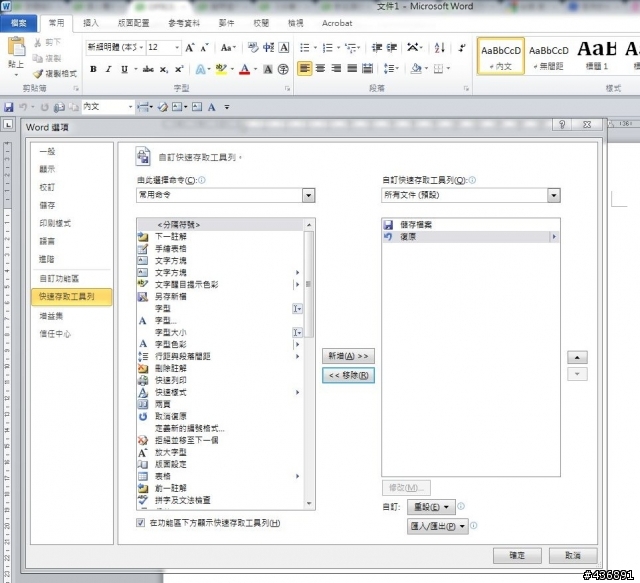The width and height of the screenshot is (640, 583).
Task: Click Format Painter 複製格式
Action: 55,74
